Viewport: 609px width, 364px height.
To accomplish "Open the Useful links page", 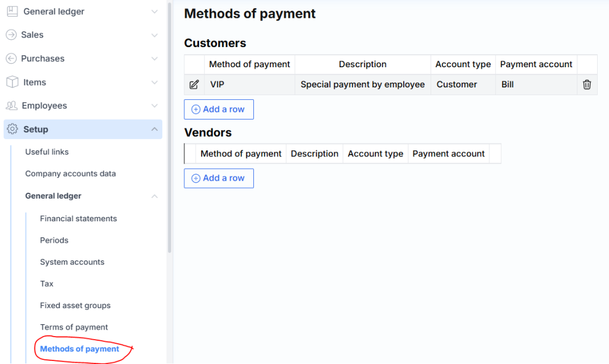I will 47,152.
